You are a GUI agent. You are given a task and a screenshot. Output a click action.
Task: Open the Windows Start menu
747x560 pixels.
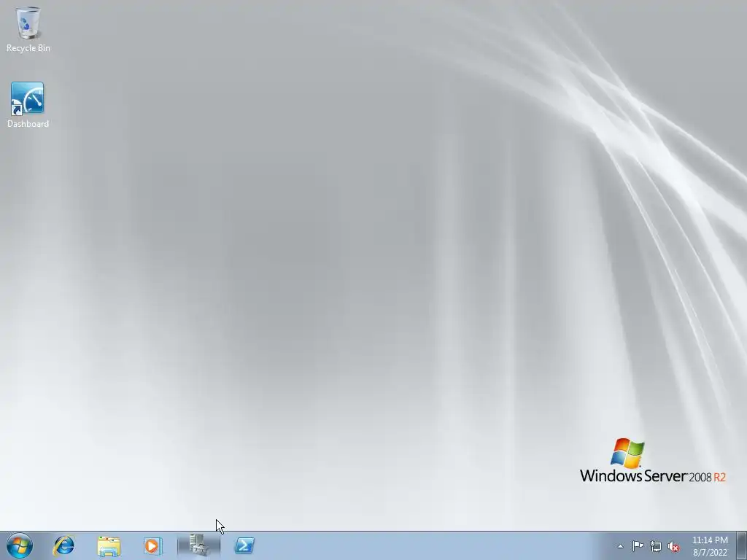pyautogui.click(x=20, y=545)
